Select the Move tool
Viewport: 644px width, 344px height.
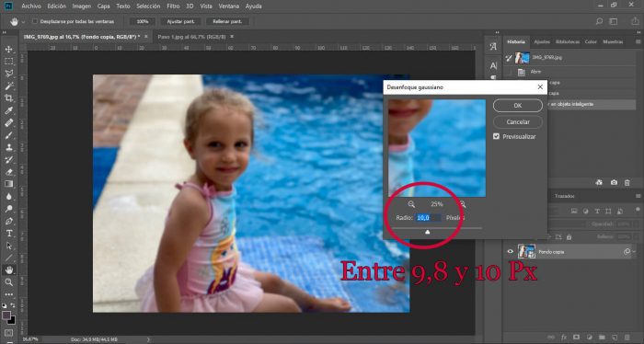(x=8, y=50)
